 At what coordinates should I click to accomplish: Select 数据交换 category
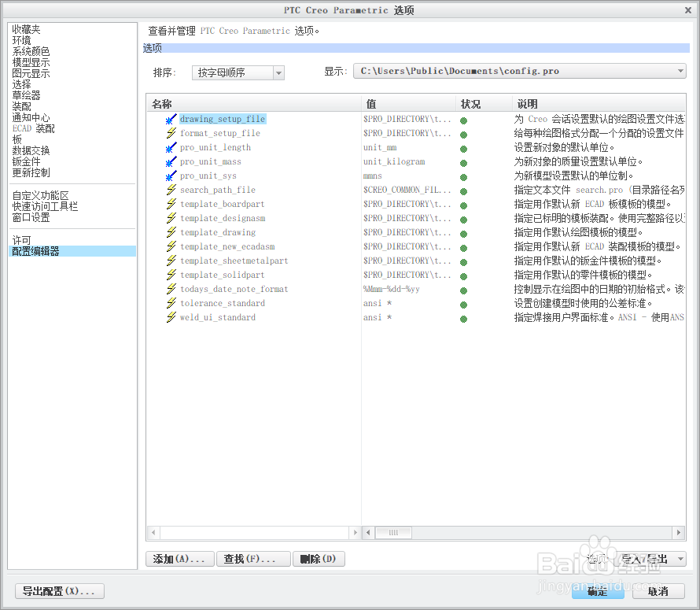[31, 150]
